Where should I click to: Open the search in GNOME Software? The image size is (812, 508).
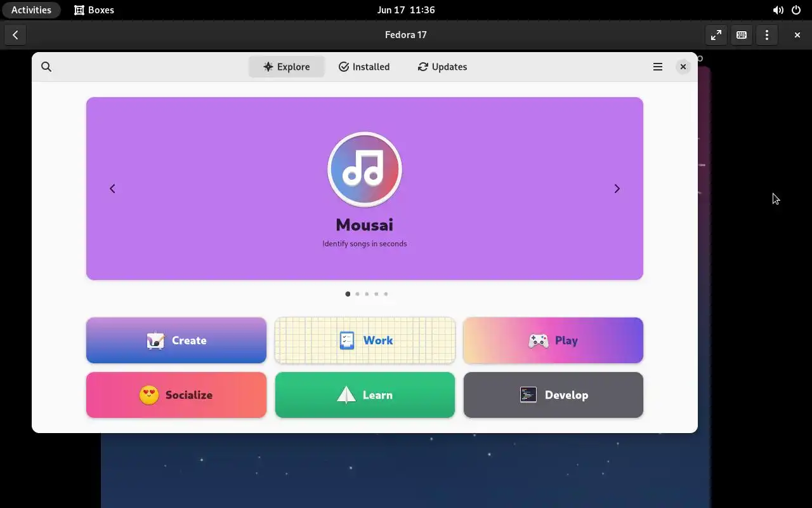click(46, 67)
